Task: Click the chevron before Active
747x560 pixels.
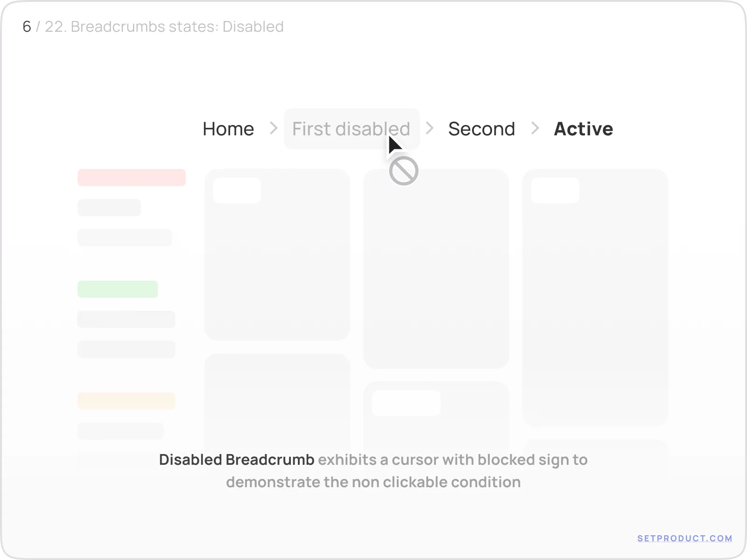Action: click(x=535, y=129)
